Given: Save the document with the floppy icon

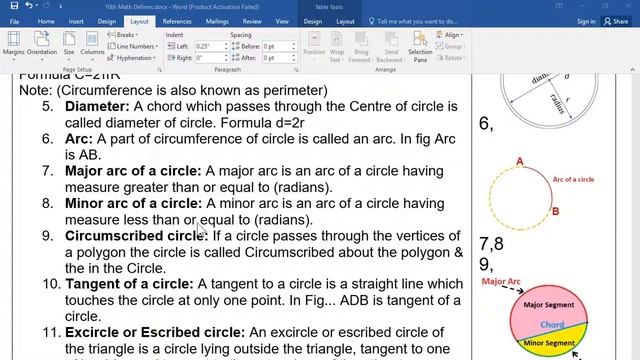Looking at the screenshot, I should click(x=14, y=6).
